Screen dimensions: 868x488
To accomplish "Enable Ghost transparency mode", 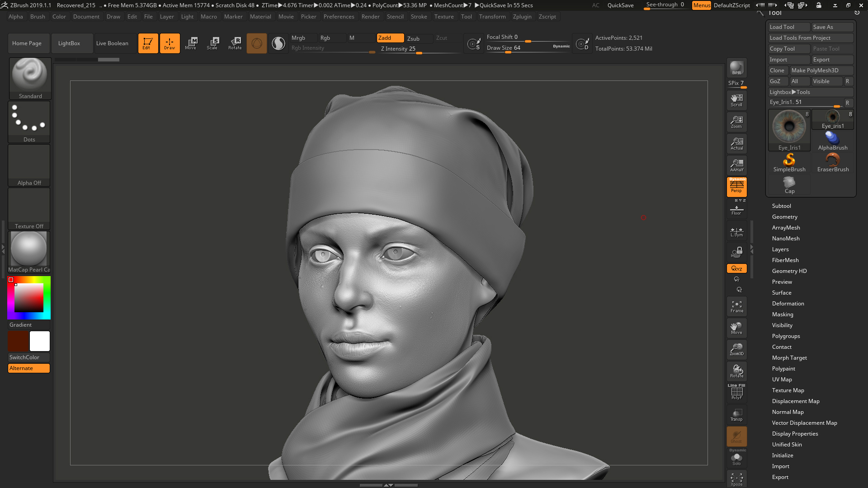I will 736,436.
